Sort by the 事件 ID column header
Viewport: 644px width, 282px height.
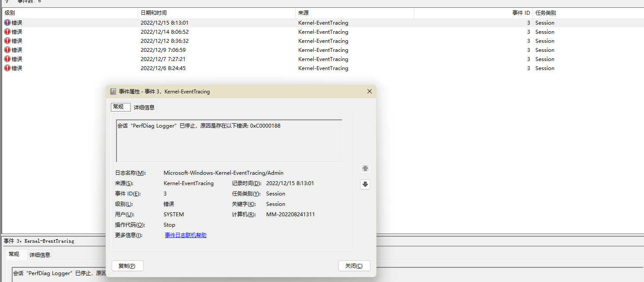tap(473, 13)
